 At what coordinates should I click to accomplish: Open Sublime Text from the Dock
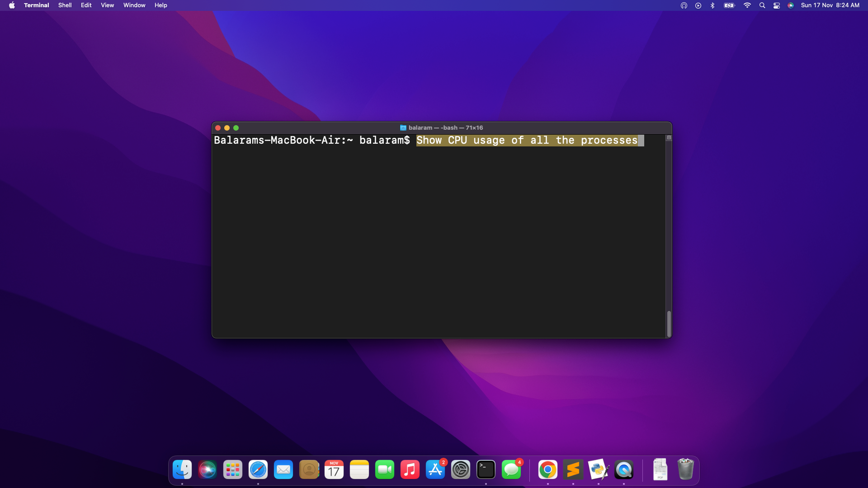[573, 470]
